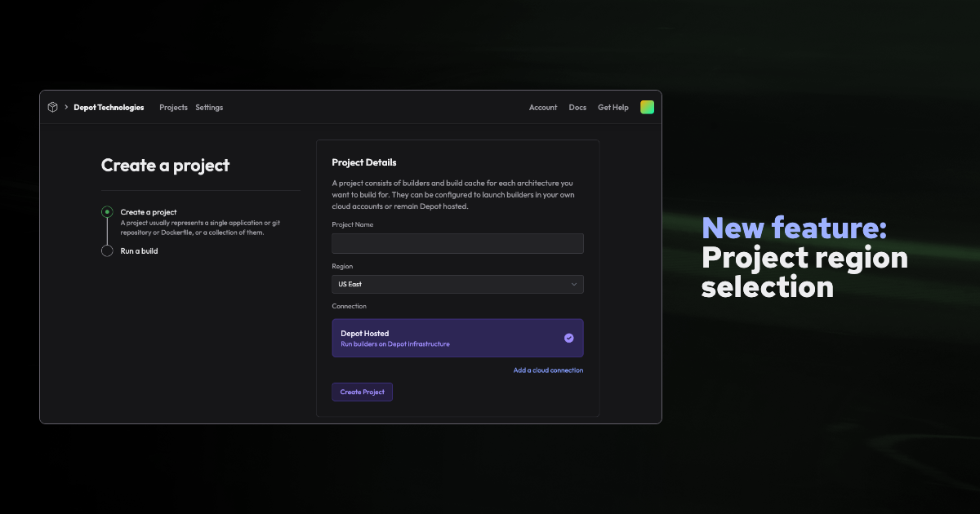
Task: Click Account in the top navigation
Action: 543,107
